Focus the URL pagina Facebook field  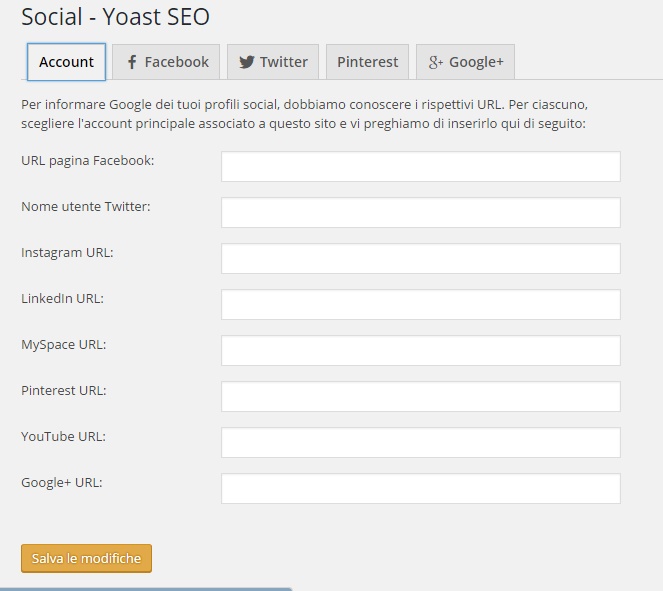coord(421,167)
